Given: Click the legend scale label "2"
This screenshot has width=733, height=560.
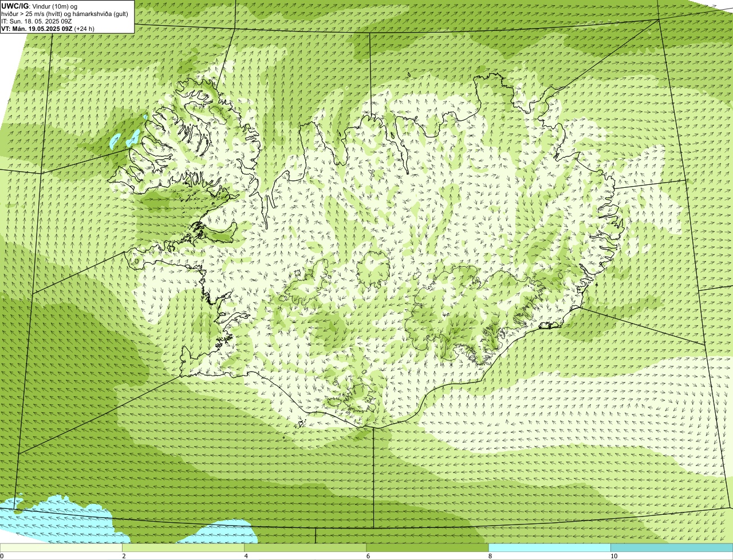Looking at the screenshot, I should [x=124, y=556].
